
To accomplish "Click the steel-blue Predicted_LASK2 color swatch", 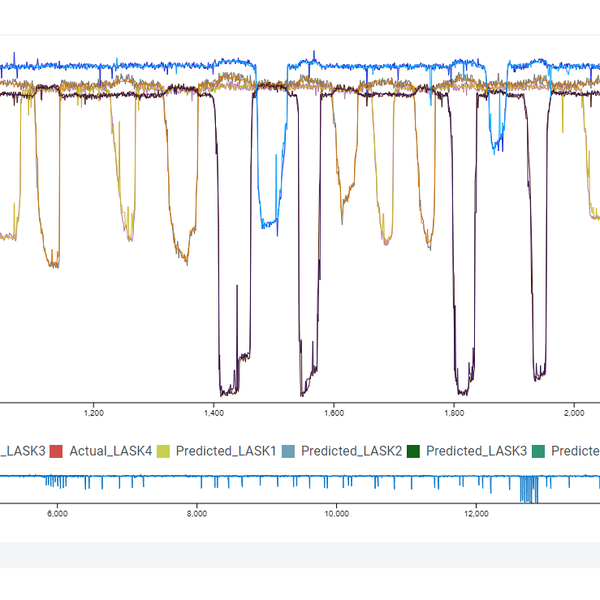I will point(289,452).
